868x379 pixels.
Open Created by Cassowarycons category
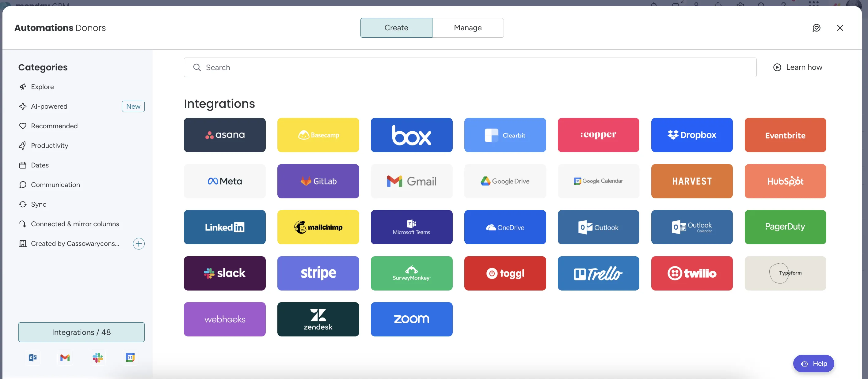pos(75,243)
